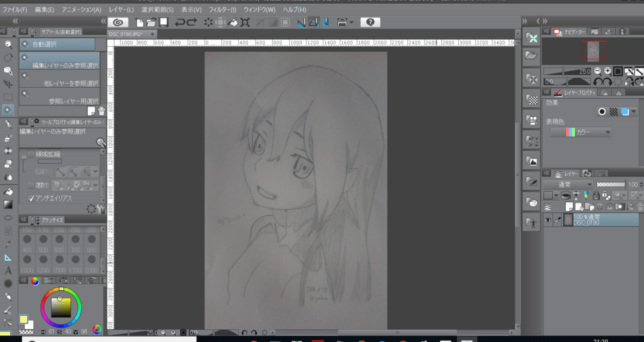Toggle the 領域拡縮 checkbox
The image size is (644, 342).
[x=31, y=154]
